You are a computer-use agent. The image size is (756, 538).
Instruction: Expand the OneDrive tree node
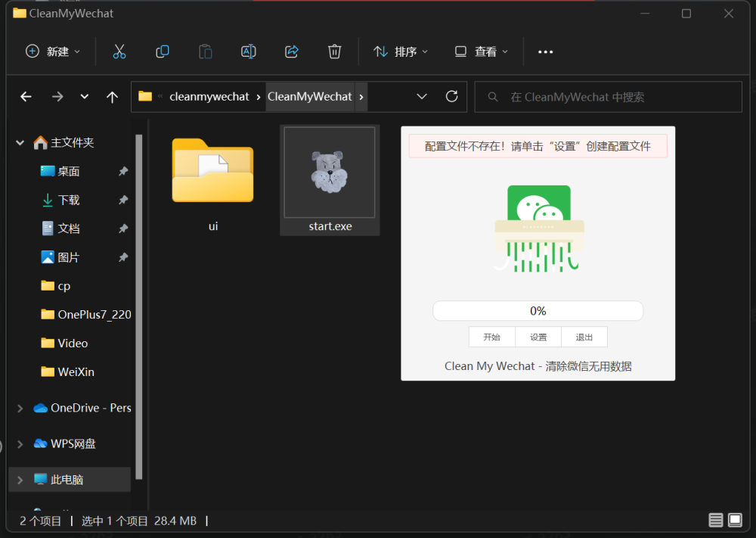point(20,408)
